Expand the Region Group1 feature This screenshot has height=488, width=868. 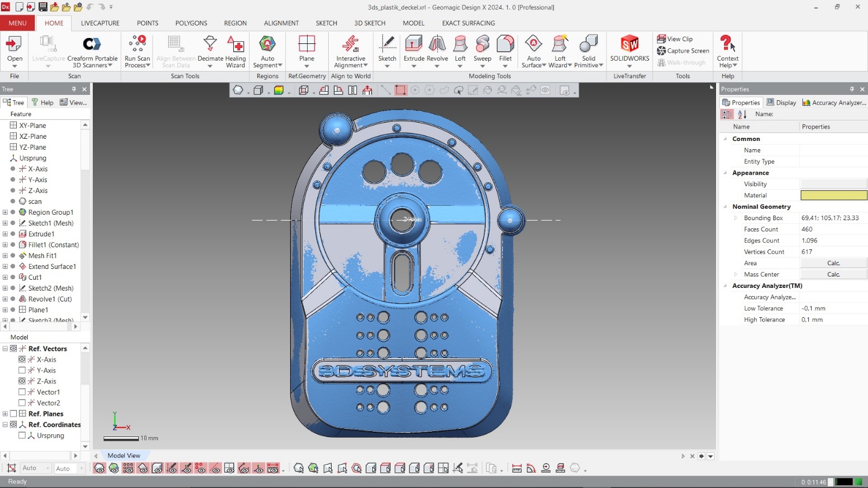(x=5, y=212)
